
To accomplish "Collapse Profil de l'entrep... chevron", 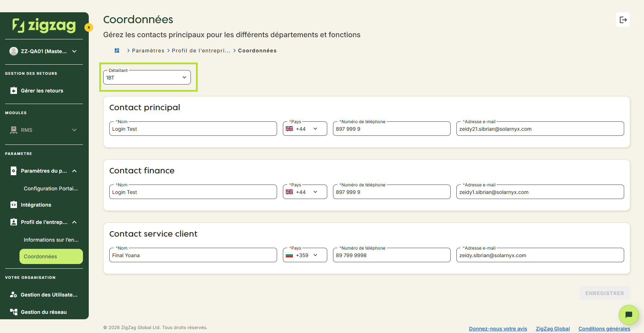I will [74, 222].
